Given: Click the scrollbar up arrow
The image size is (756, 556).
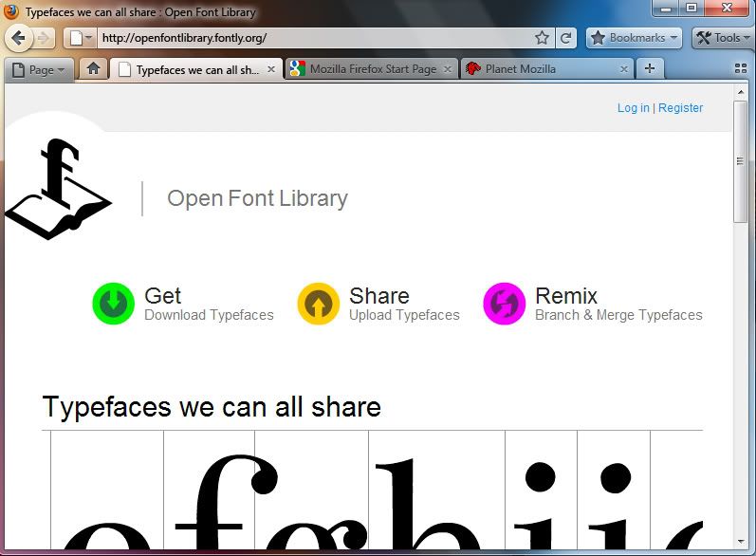Looking at the screenshot, I should pos(741,92).
